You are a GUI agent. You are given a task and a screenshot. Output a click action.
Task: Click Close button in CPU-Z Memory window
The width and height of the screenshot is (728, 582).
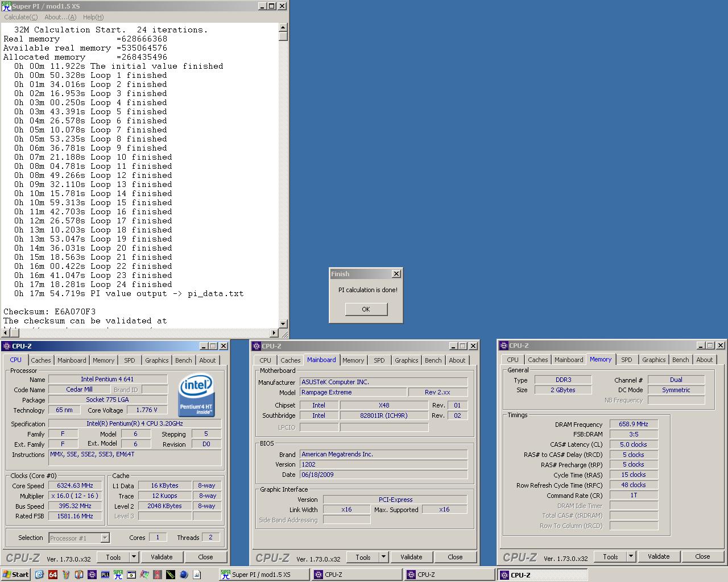[702, 556]
